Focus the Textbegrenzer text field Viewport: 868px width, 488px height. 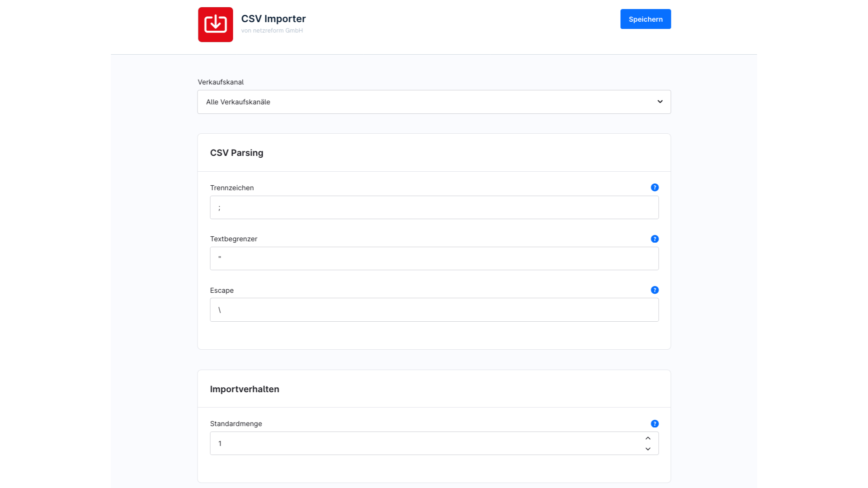click(x=434, y=258)
